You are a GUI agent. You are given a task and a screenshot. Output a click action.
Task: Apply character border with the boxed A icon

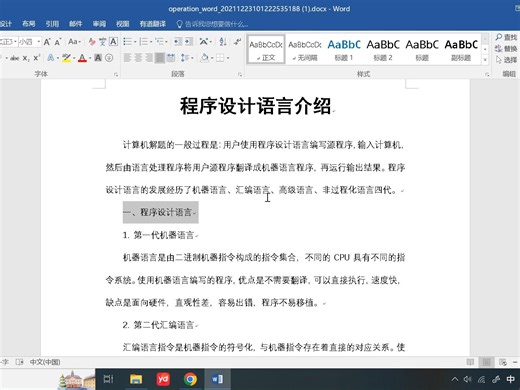(113, 42)
